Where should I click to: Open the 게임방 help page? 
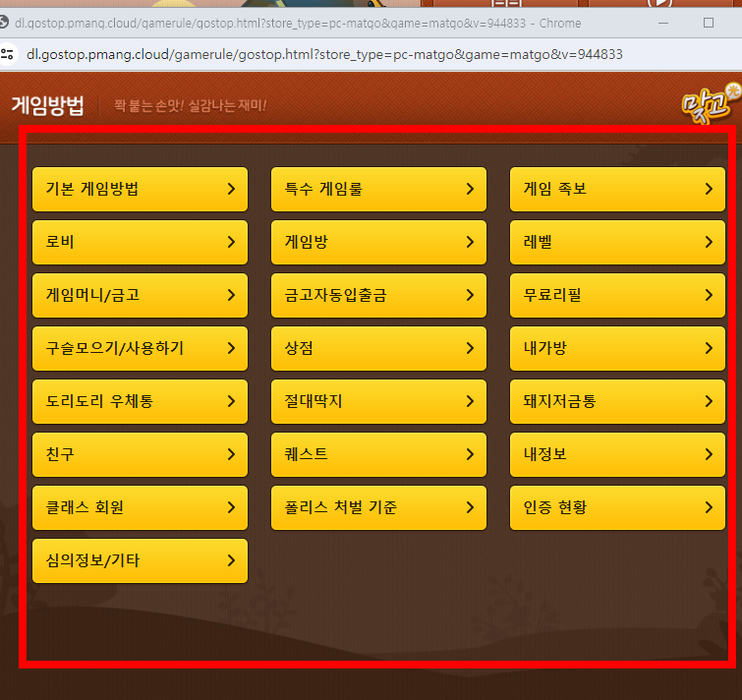[x=378, y=242]
